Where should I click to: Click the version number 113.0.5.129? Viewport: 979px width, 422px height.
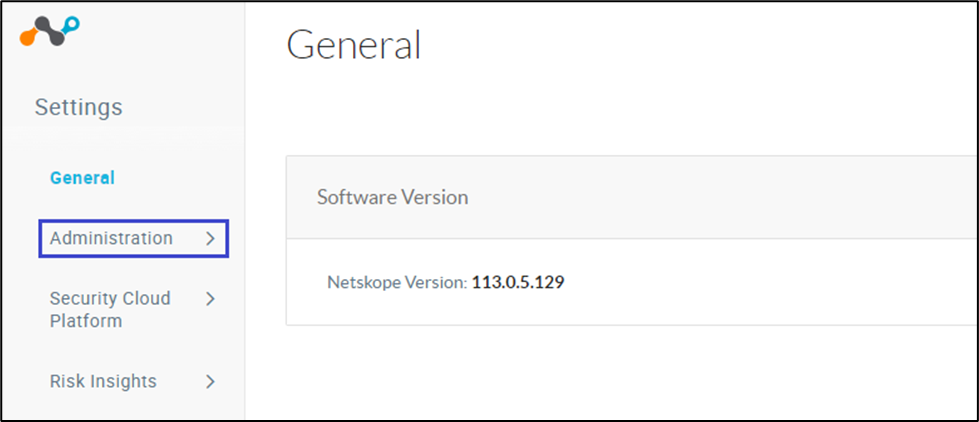click(x=518, y=282)
